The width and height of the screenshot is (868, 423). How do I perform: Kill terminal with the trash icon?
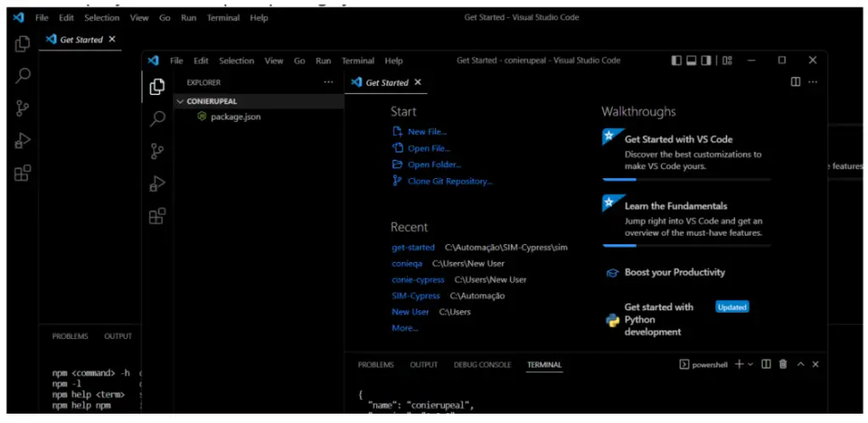pyautogui.click(x=782, y=365)
